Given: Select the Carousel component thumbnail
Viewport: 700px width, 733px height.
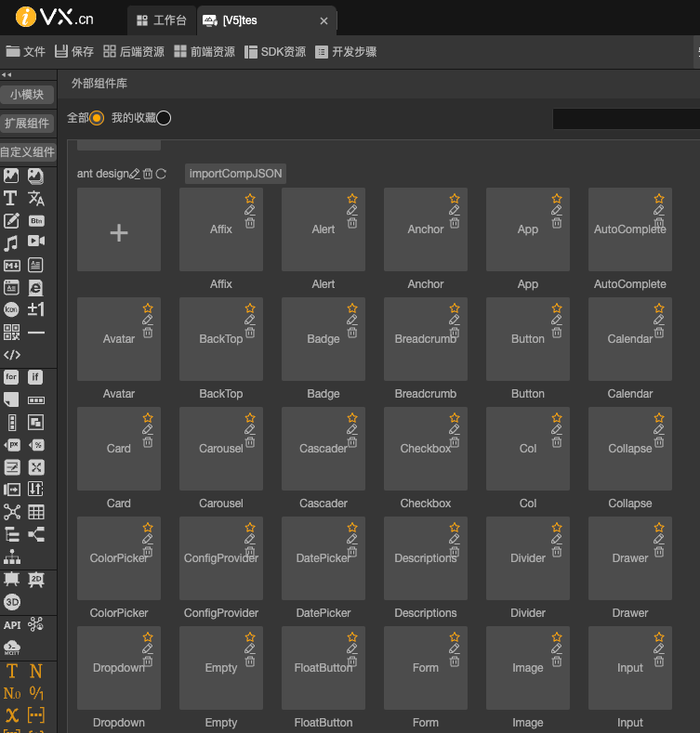Looking at the screenshot, I should [x=221, y=449].
